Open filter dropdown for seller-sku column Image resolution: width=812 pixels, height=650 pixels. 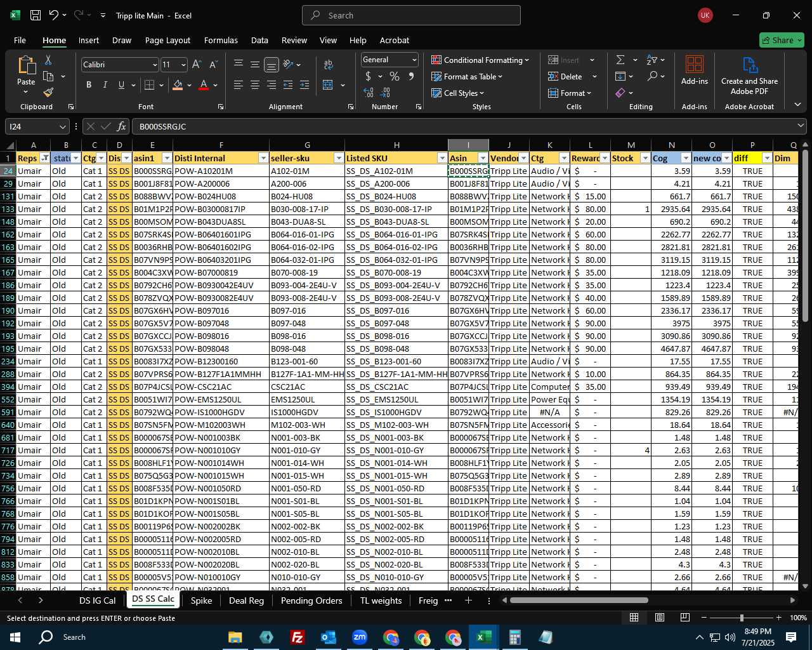click(338, 158)
